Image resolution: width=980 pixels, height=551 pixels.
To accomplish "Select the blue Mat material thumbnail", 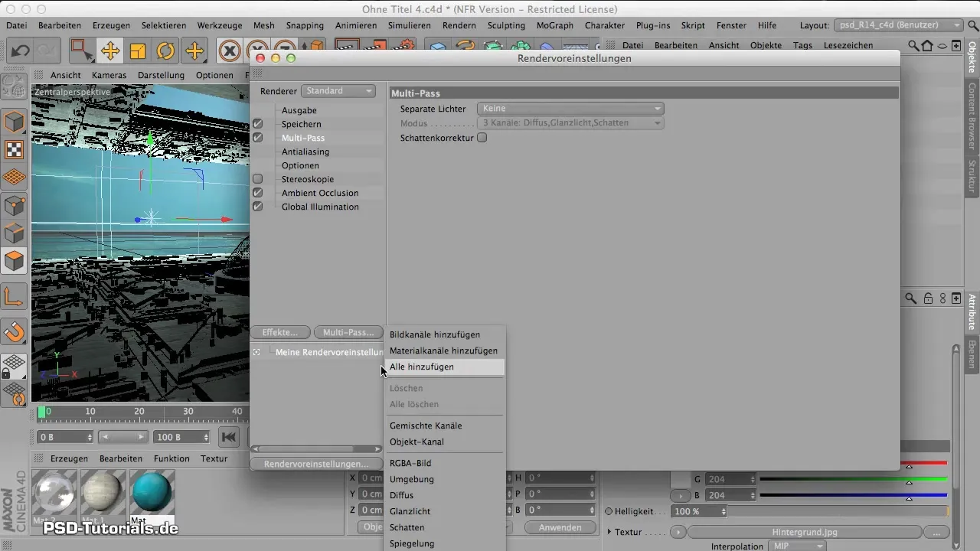I will point(152,492).
